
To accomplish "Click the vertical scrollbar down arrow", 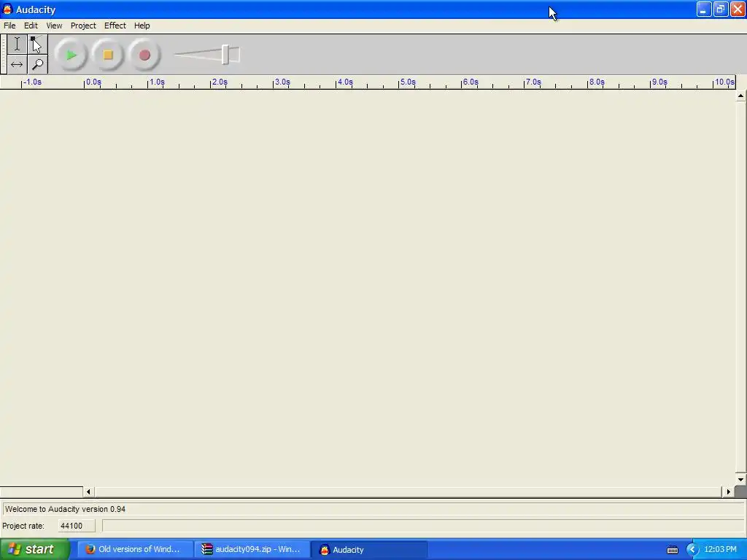I will (x=740, y=480).
